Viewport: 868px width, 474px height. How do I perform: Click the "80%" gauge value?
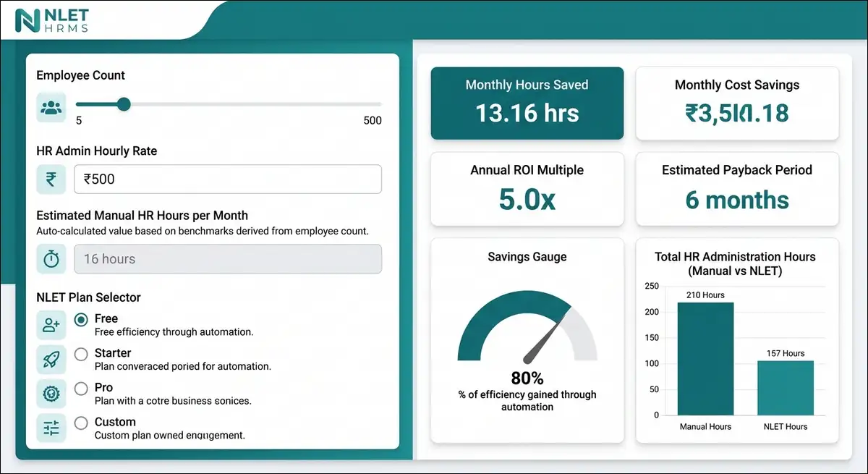point(527,378)
